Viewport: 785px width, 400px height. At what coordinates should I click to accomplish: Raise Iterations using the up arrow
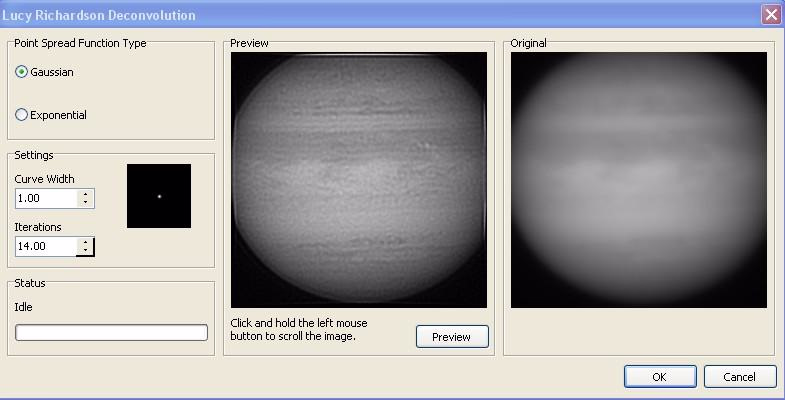point(86,241)
